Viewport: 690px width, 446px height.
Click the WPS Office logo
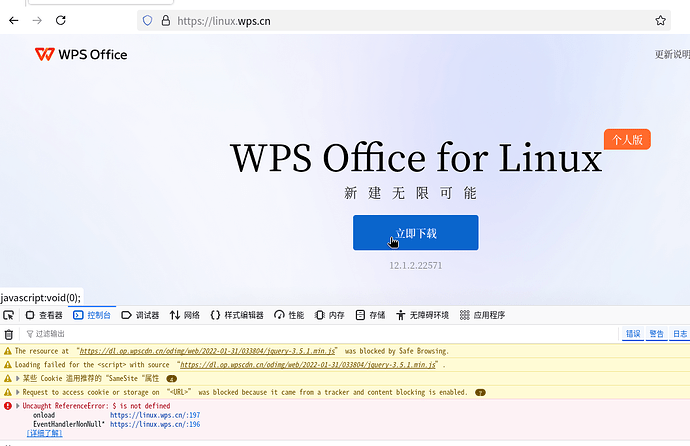coord(81,54)
